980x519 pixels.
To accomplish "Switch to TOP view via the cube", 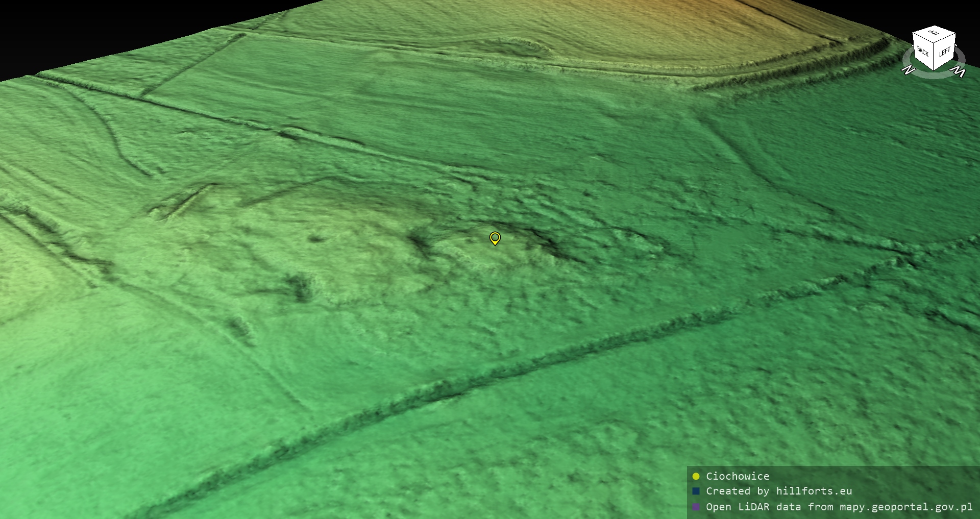I will coord(934,33).
